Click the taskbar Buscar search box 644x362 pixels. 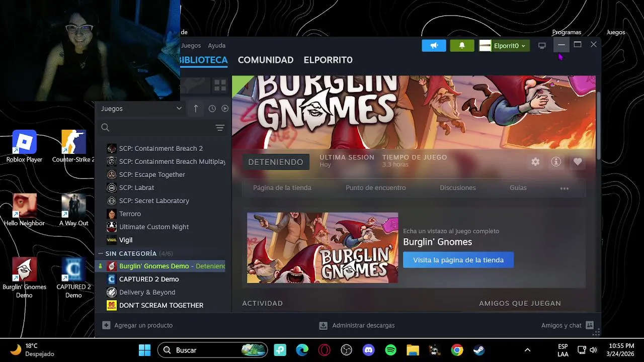(x=212, y=350)
